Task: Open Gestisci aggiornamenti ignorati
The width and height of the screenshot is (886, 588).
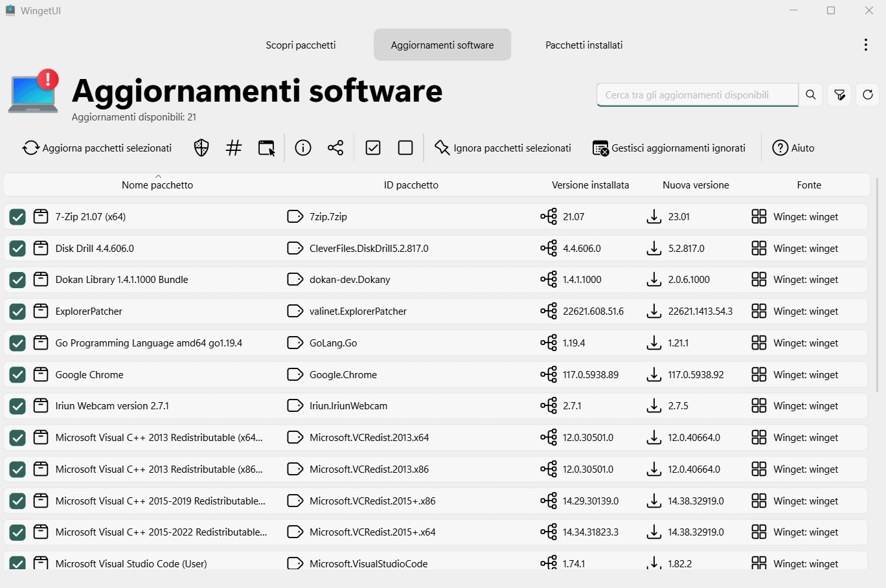Action: pos(669,148)
